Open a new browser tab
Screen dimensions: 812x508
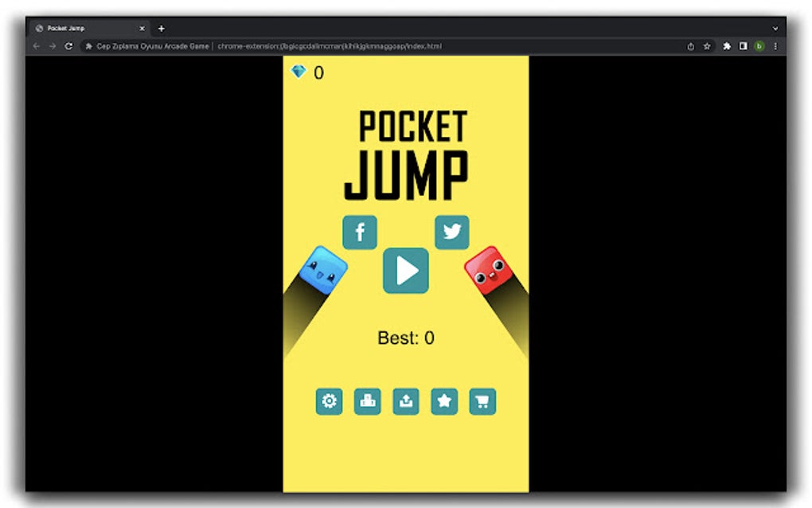[161, 27]
